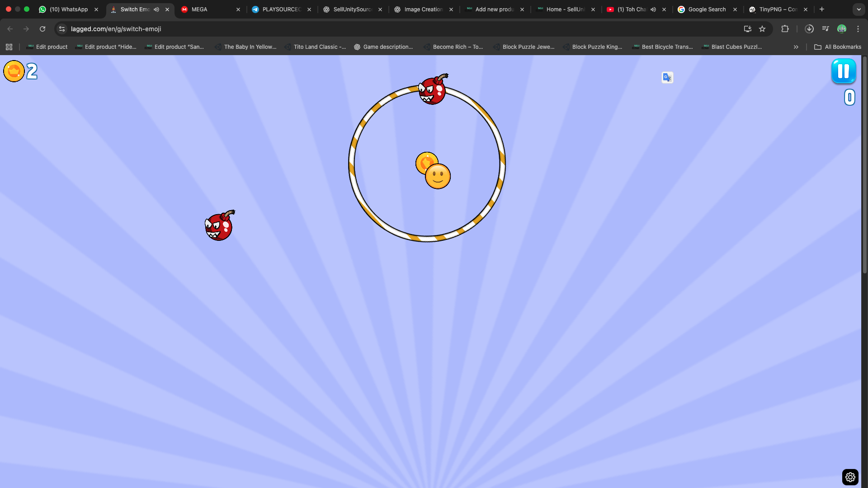The height and width of the screenshot is (488, 868).
Task: Mute the Toh Cha YouTube tab audio
Action: pyautogui.click(x=653, y=9)
